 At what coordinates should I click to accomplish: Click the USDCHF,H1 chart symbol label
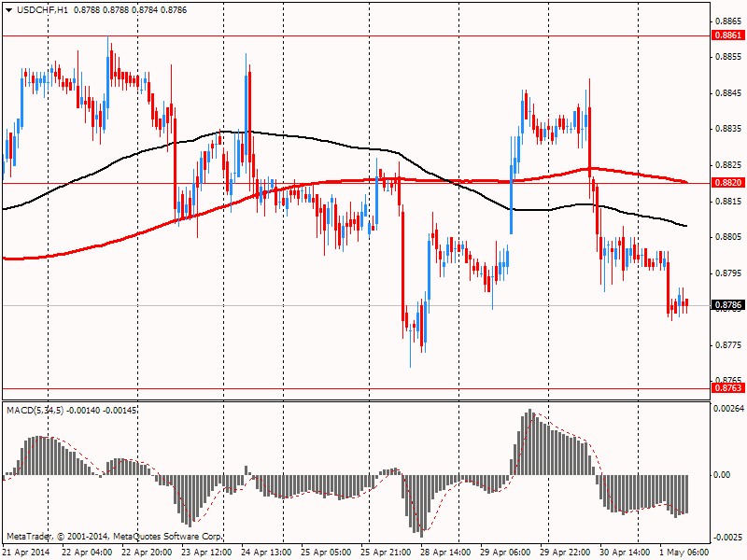[x=42, y=10]
